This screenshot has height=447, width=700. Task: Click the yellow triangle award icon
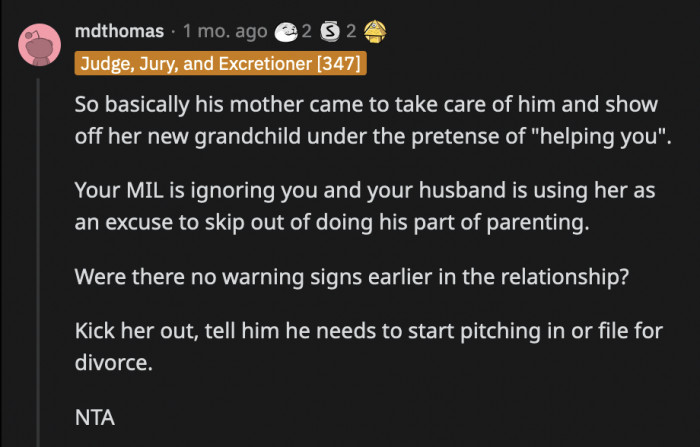pos(376,32)
